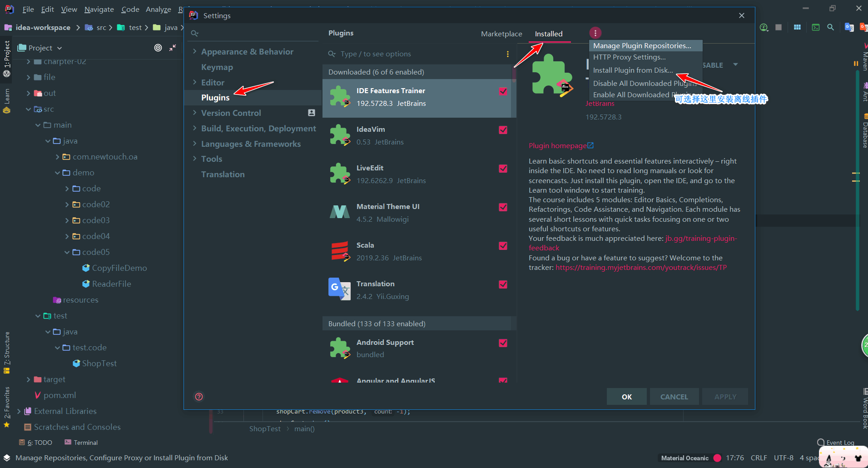Toggle the Translation plugin checkbox
Viewport: 868px width, 468px height.
coord(503,284)
